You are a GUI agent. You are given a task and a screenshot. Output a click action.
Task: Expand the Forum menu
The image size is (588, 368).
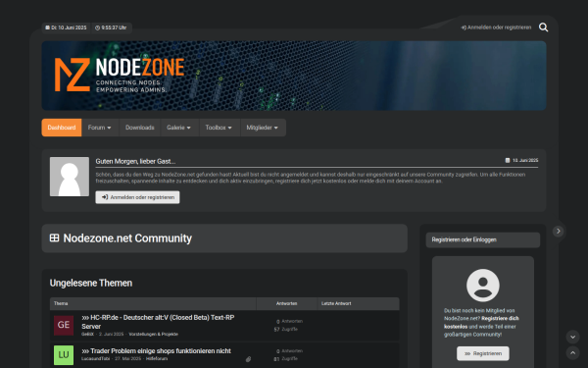tap(99, 128)
